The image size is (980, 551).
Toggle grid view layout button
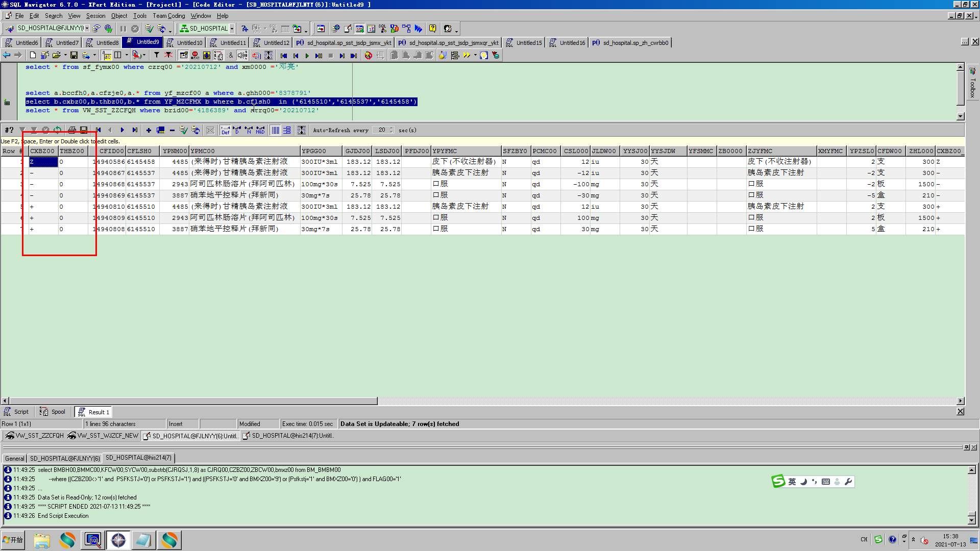[275, 130]
